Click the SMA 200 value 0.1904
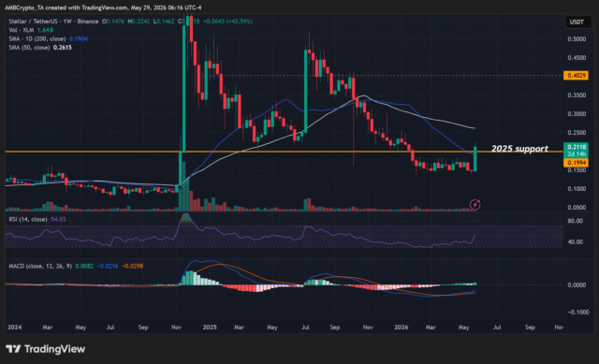The width and height of the screenshot is (599, 364). pos(79,38)
